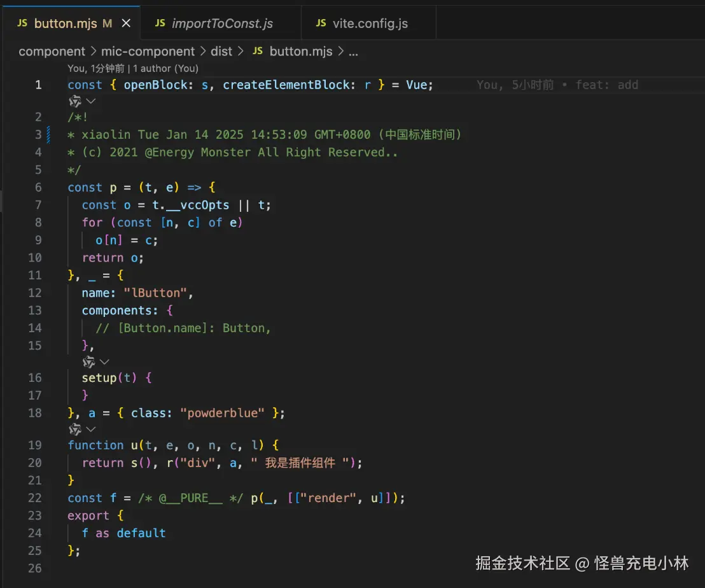
Task: Expand the chevron dropdown below line 1
Action: click(91, 101)
